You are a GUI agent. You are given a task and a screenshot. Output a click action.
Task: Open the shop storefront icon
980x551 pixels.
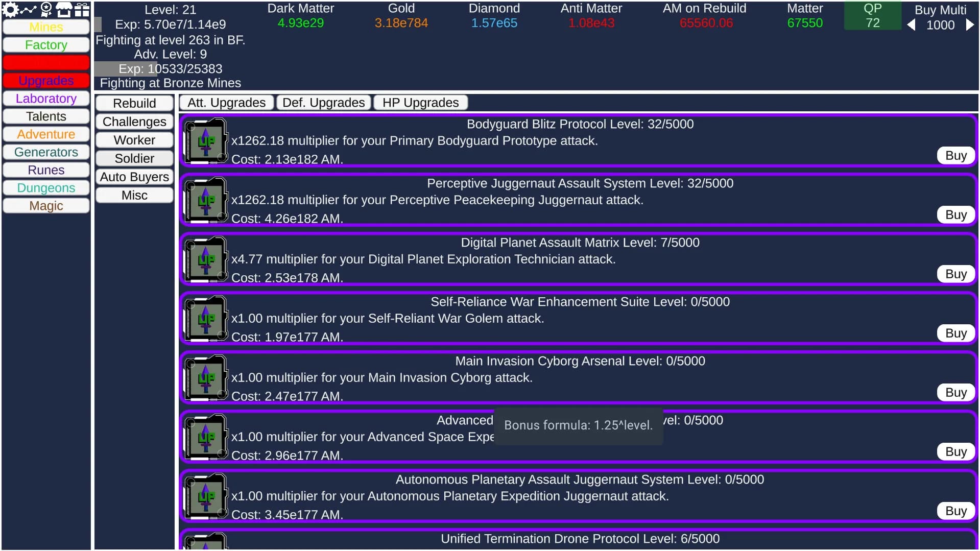[64, 9]
